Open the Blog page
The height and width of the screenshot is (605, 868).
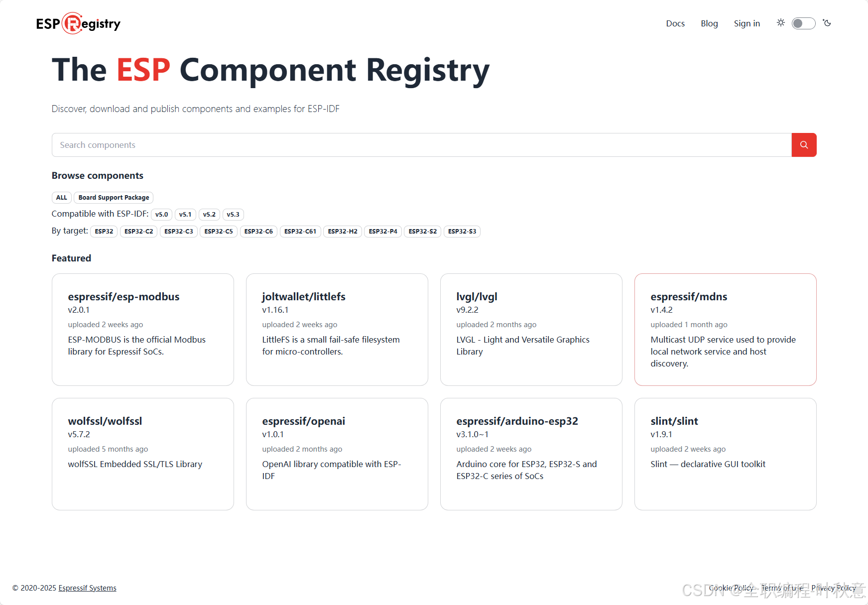pyautogui.click(x=709, y=23)
